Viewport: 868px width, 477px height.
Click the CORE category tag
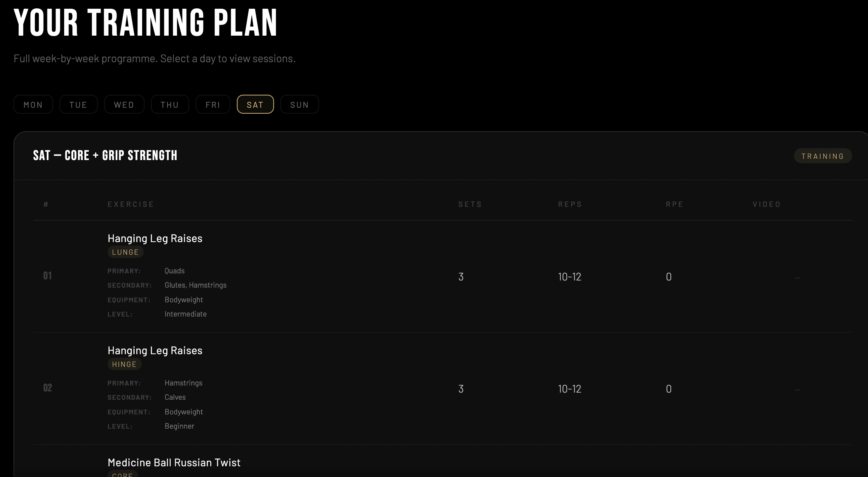[123, 474]
